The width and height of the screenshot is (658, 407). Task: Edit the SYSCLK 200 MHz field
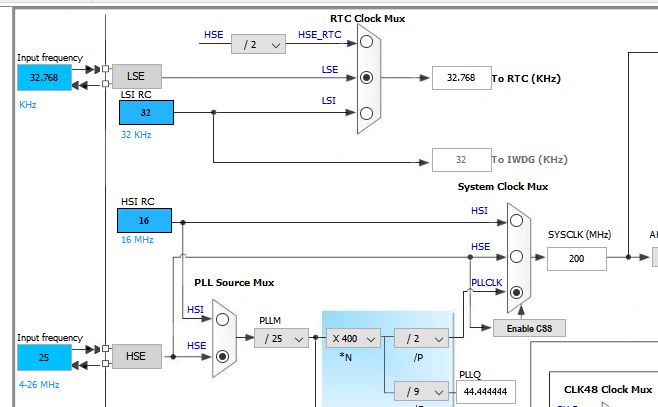[577, 258]
